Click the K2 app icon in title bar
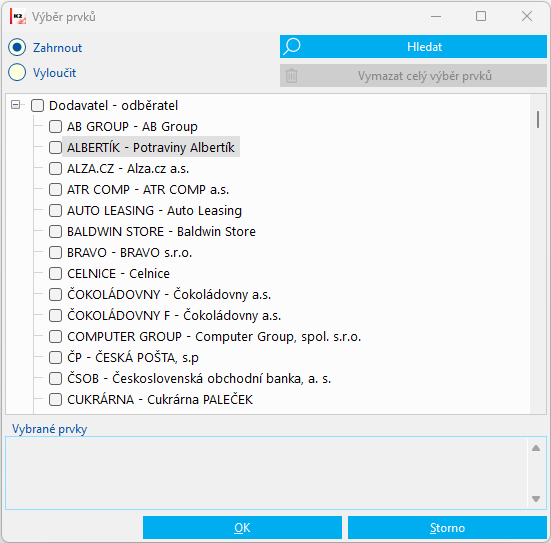 click(18, 16)
